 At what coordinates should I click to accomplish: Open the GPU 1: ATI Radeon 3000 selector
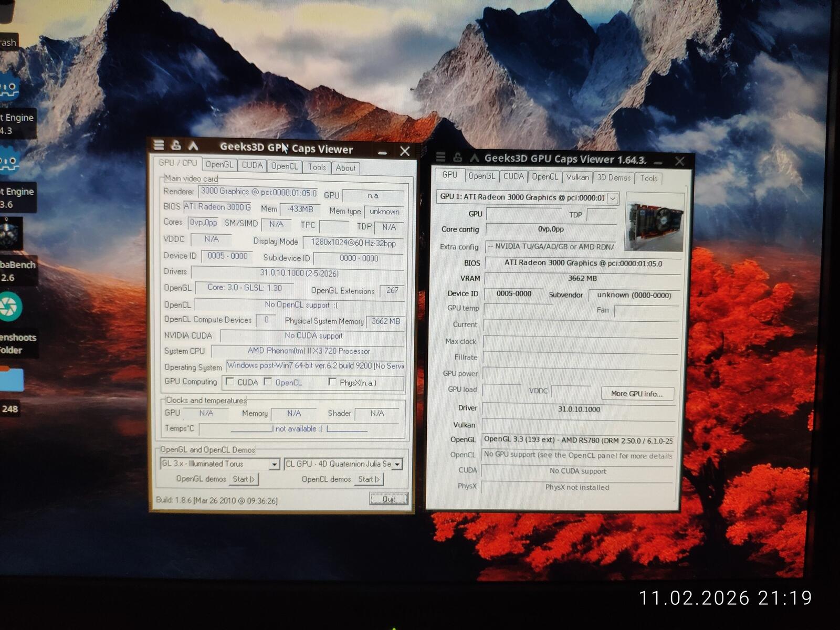[527, 197]
